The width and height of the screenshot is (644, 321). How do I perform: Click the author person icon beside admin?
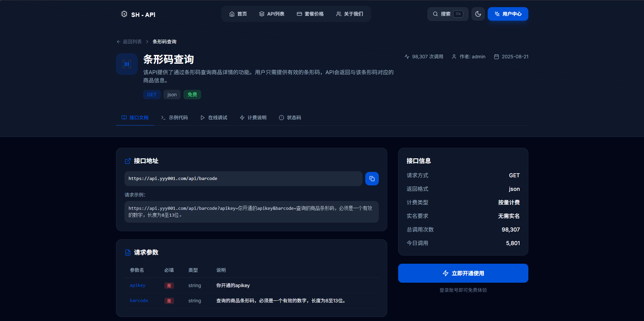coord(454,57)
